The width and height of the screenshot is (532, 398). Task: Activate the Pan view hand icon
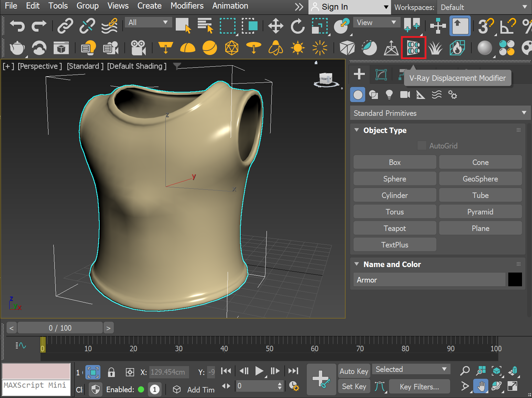click(x=480, y=386)
